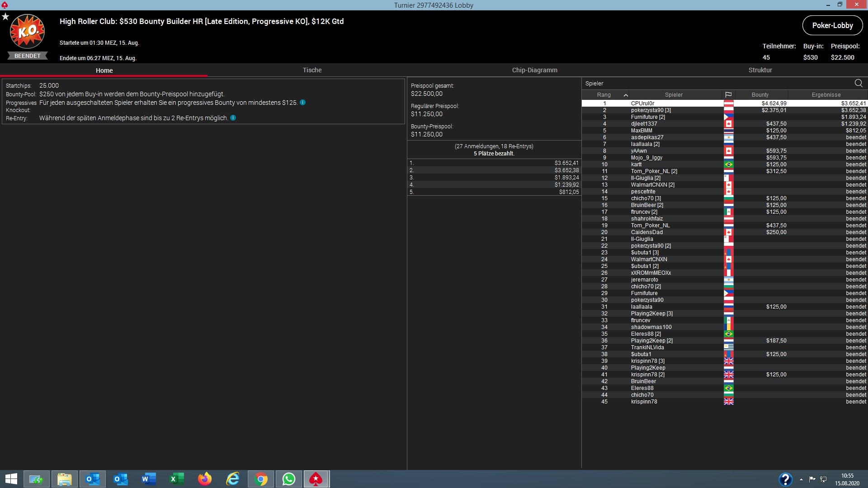
Task: Sort by the Bounty column header
Action: [x=760, y=95]
